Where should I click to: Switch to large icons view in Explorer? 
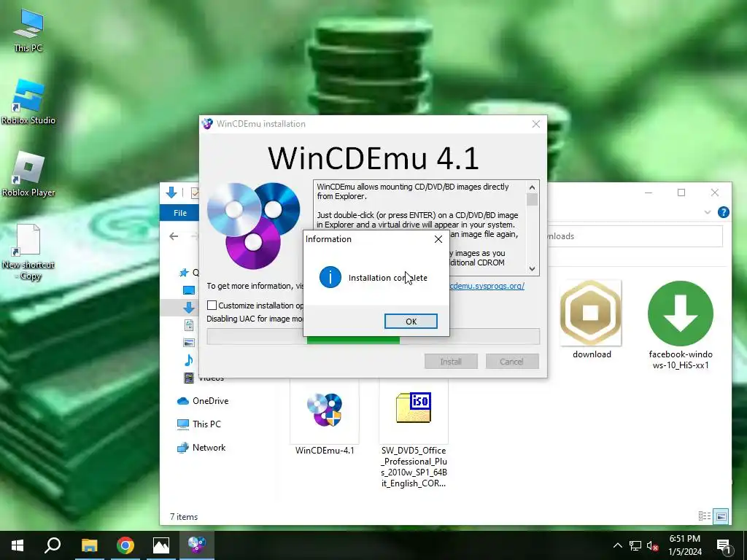tap(721, 516)
